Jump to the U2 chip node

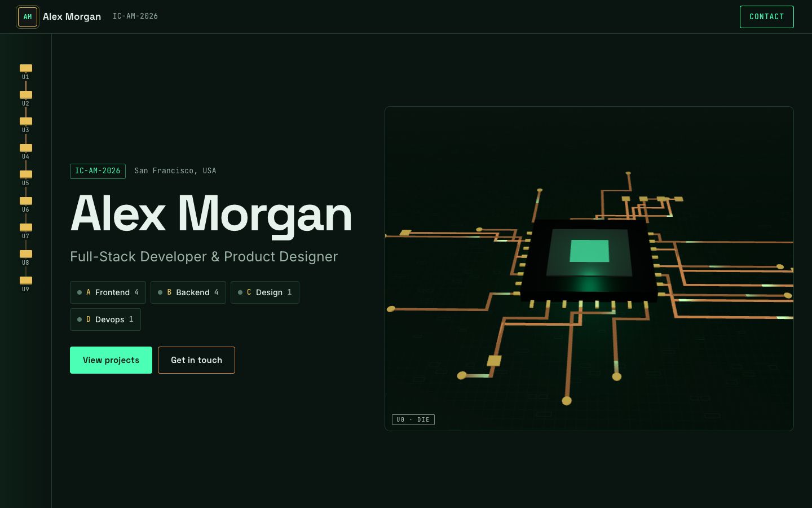click(26, 98)
